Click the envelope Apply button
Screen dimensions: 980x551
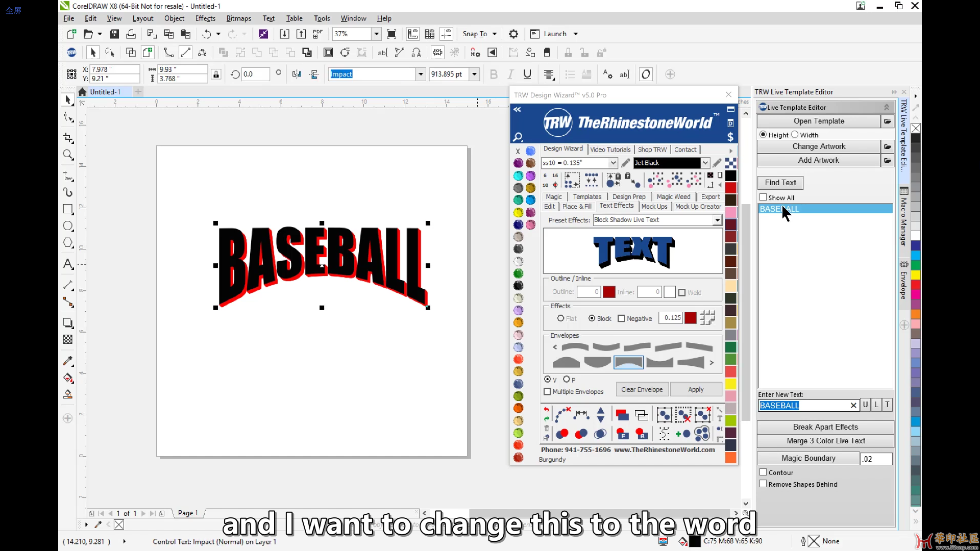696,389
